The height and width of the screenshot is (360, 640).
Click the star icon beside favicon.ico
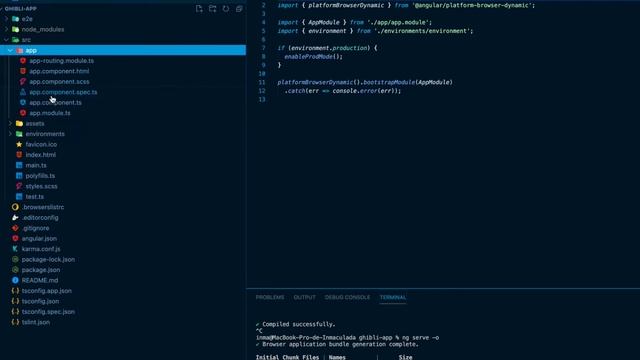pyautogui.click(x=19, y=144)
